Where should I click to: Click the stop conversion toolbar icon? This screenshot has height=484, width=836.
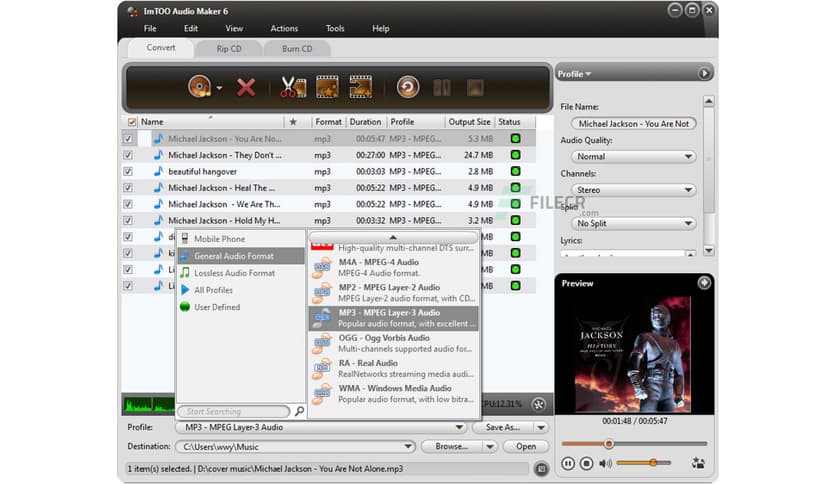(476, 87)
